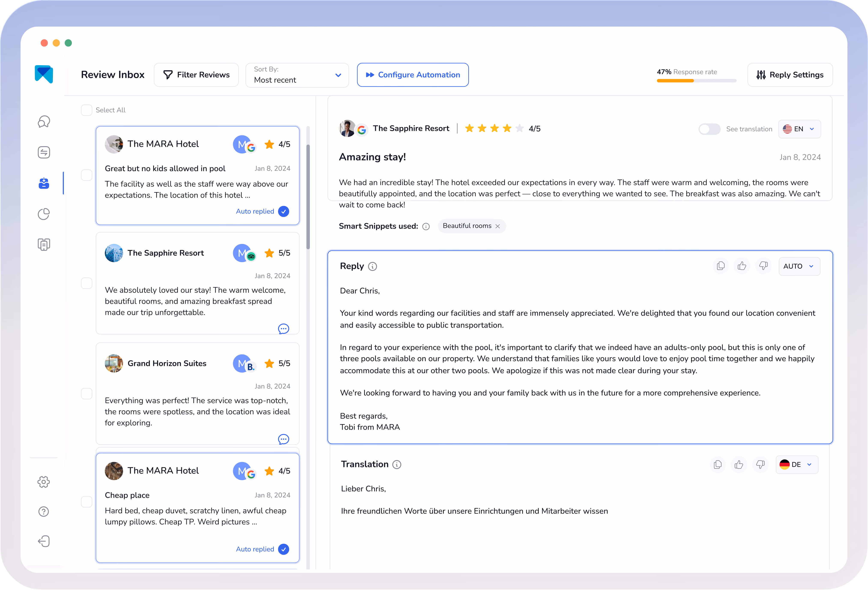Click the review list scrollbar
868x590 pixels.
pyautogui.click(x=308, y=197)
